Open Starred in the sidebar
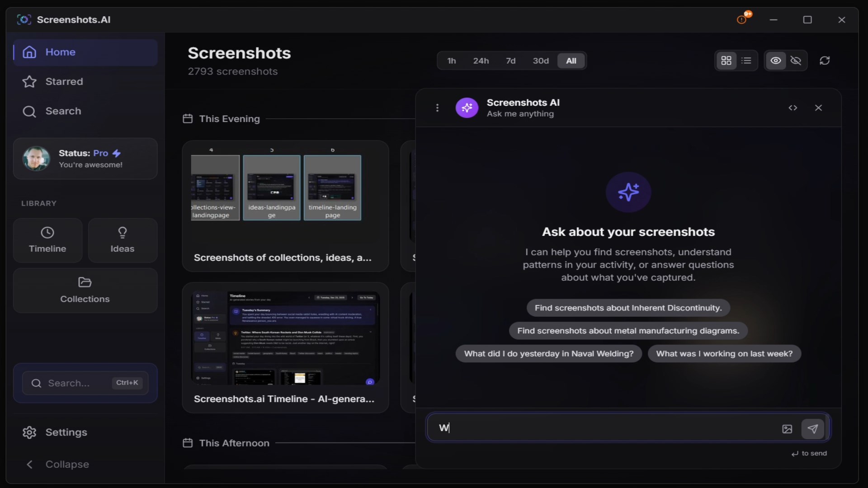The image size is (868, 488). pyautogui.click(x=64, y=82)
